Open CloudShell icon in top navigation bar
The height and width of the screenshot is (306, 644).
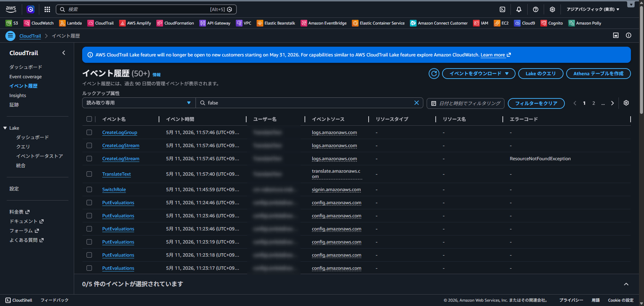(x=502, y=9)
